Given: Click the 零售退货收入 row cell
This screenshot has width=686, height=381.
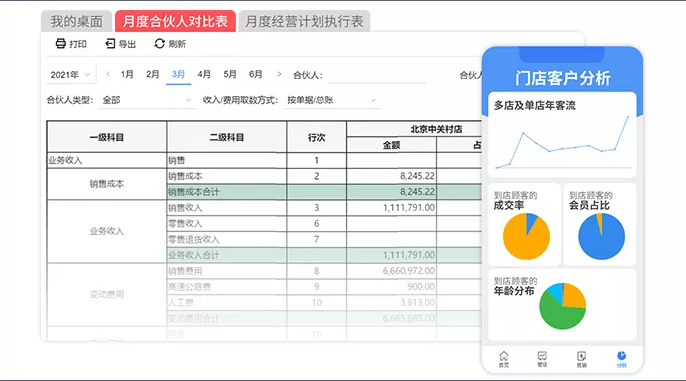Looking at the screenshot, I should [227, 239].
